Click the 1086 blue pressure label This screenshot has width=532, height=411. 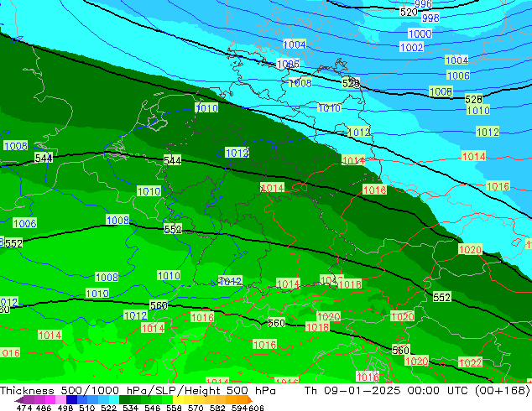(288, 64)
